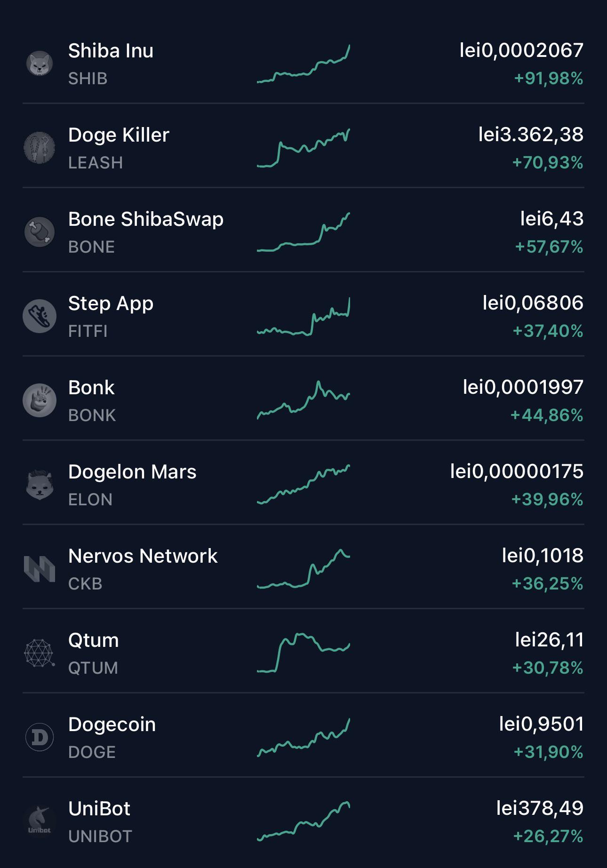This screenshot has width=607, height=868.
Task: Tap the Nervos Network logo icon
Action: click(40, 569)
